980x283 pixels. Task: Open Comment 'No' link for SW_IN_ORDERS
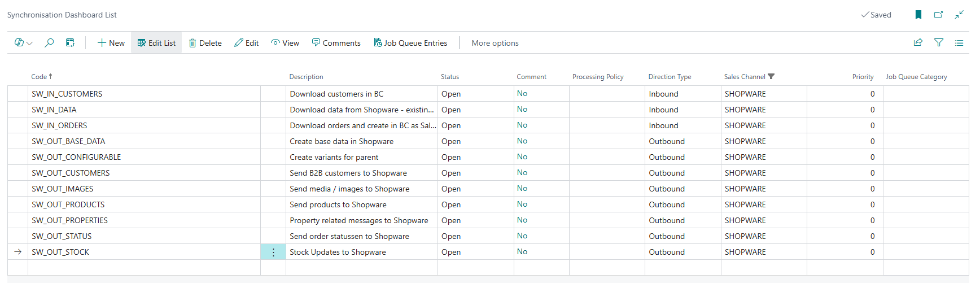pyautogui.click(x=522, y=125)
